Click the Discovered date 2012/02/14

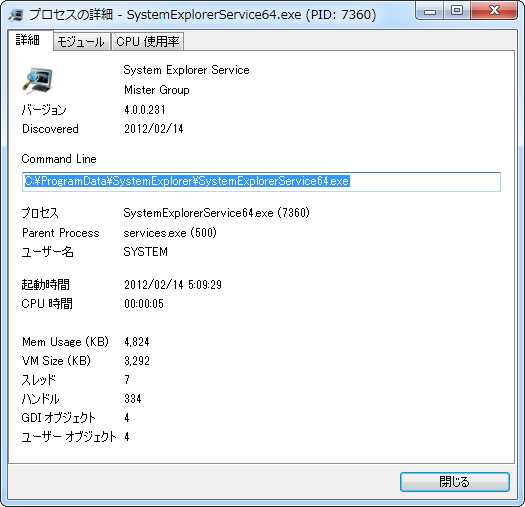(x=154, y=129)
